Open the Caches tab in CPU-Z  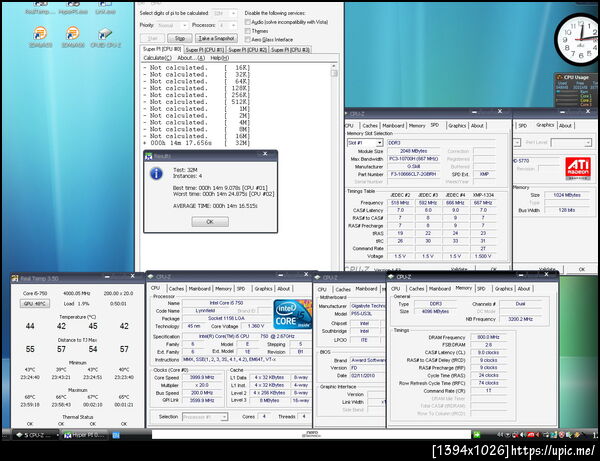177,288
